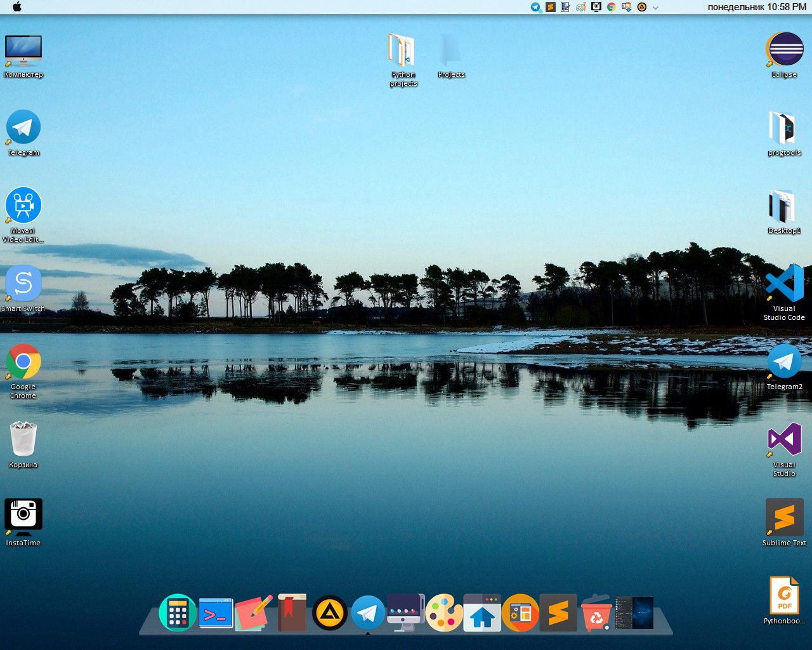
Task: Select the Google Chrome desktop icon
Action: (23, 362)
